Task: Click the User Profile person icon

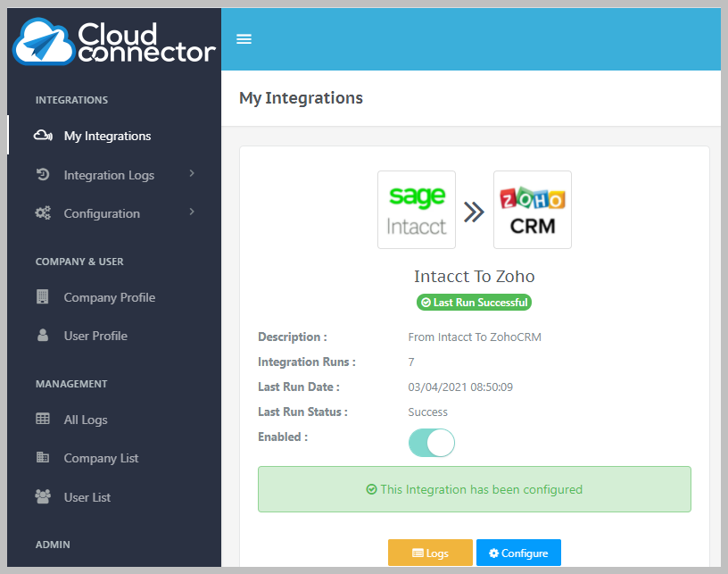Action: pyautogui.click(x=43, y=336)
